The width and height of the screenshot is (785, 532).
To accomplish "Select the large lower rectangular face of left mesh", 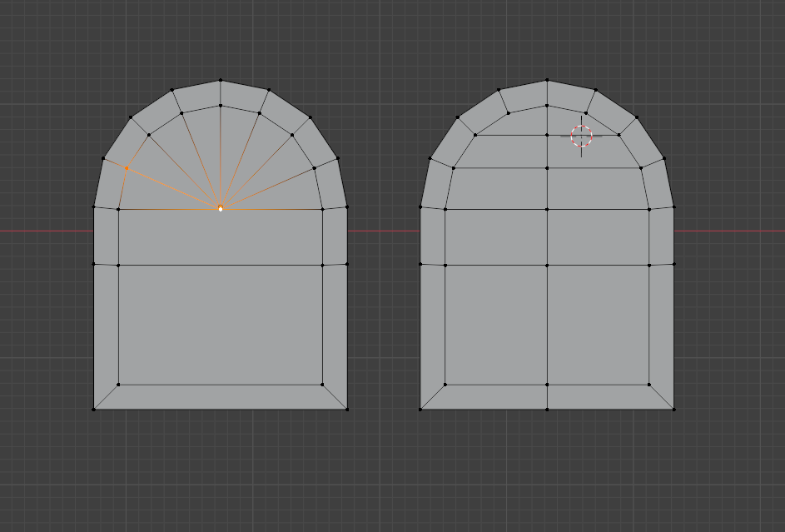I will [221, 325].
